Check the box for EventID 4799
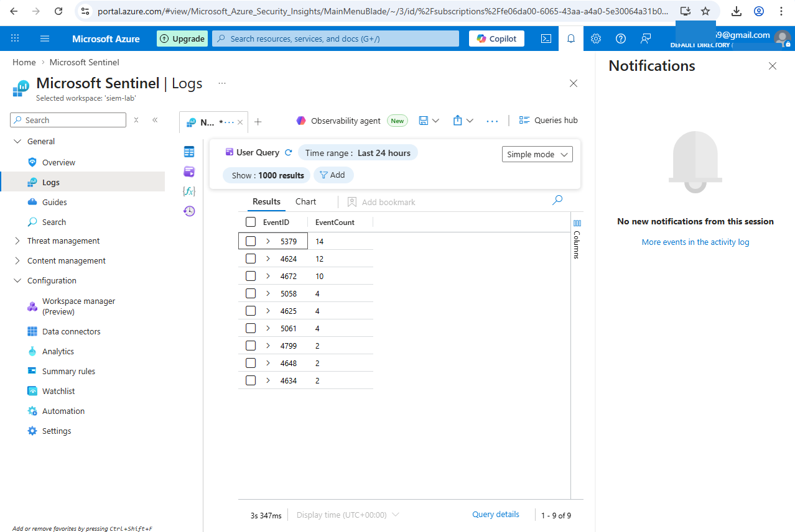This screenshot has height=532, width=795. click(x=251, y=346)
